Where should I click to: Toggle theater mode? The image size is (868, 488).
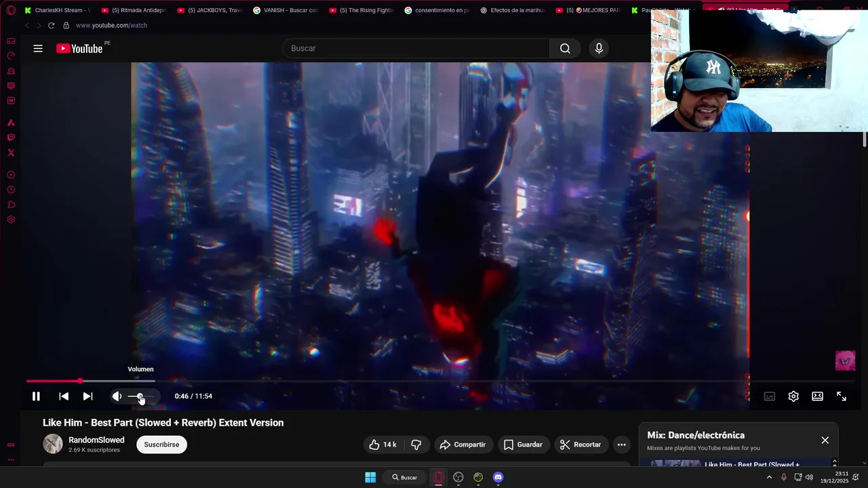[x=818, y=396]
